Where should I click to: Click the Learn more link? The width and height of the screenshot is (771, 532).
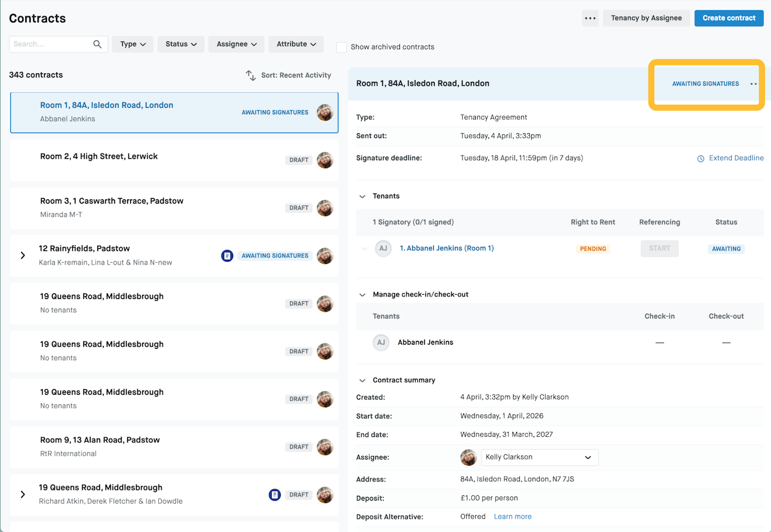[x=513, y=516]
